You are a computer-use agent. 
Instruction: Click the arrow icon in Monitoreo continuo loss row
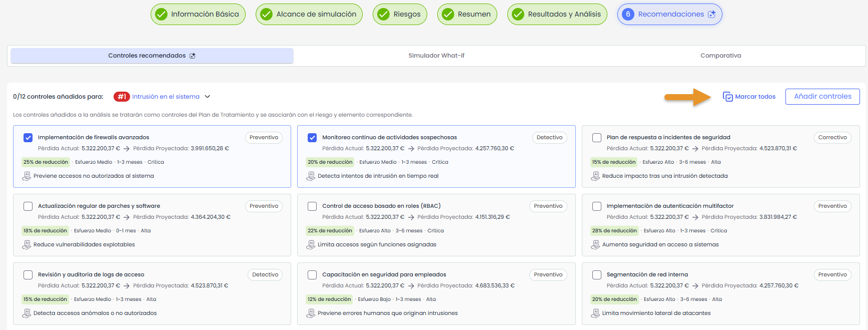[x=411, y=149]
